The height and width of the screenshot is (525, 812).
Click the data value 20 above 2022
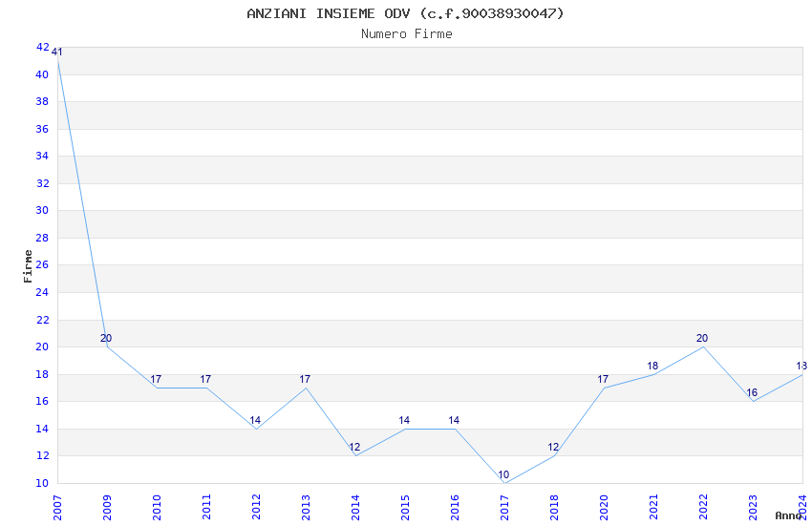(x=702, y=338)
